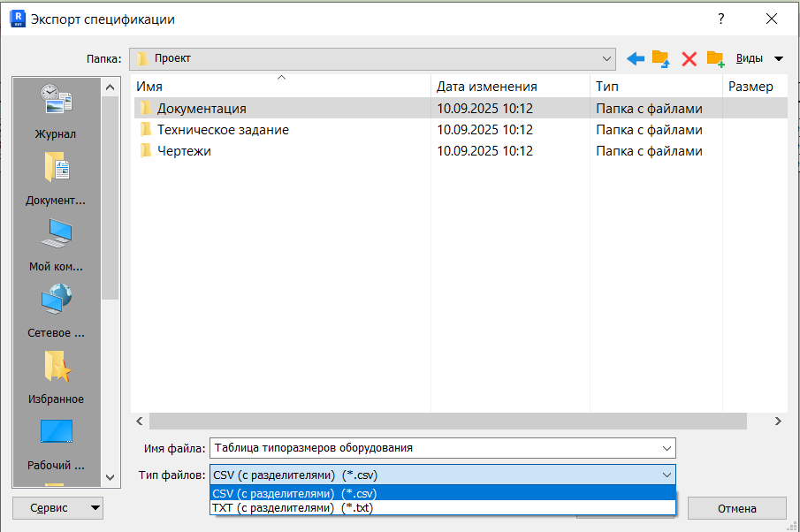The height and width of the screenshot is (532, 800).
Task: Select folder icon of Документация row
Action: click(145, 108)
